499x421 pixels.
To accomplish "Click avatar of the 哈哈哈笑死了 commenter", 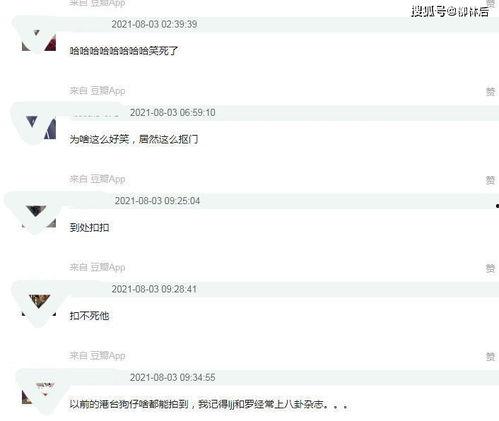I will (x=39, y=40).
